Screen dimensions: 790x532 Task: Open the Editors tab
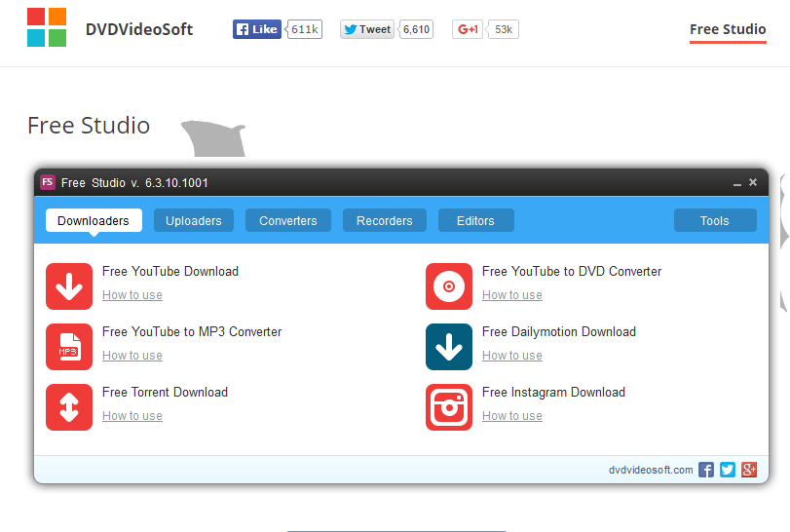coord(475,220)
